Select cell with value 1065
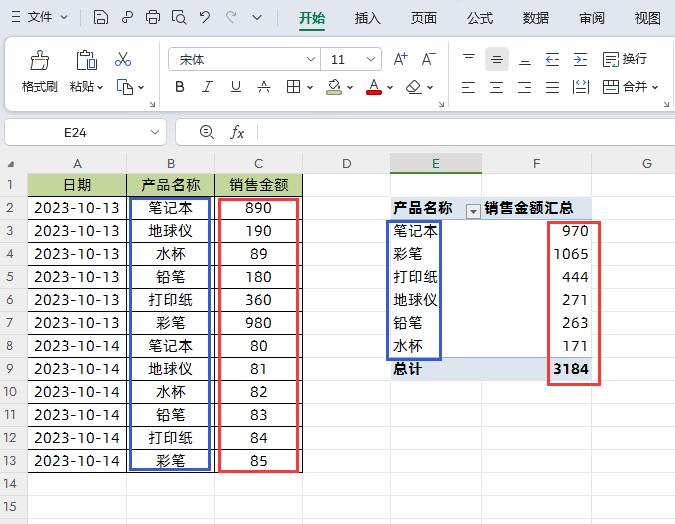 tap(536, 254)
